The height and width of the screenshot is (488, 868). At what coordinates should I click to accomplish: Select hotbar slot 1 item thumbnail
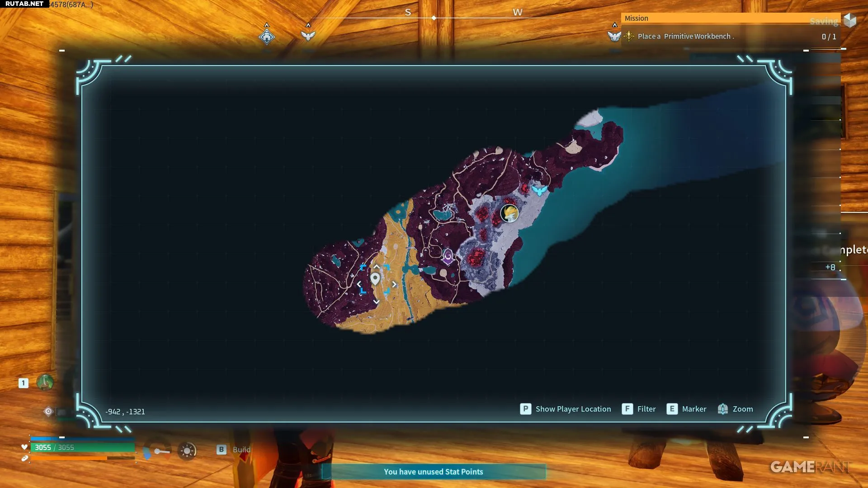click(x=45, y=382)
